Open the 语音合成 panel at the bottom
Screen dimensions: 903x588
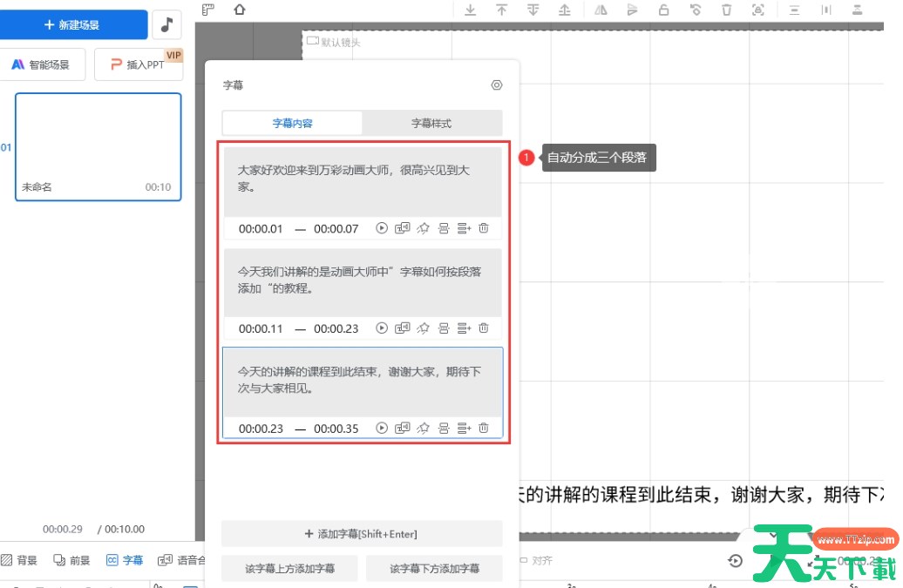coord(187,560)
